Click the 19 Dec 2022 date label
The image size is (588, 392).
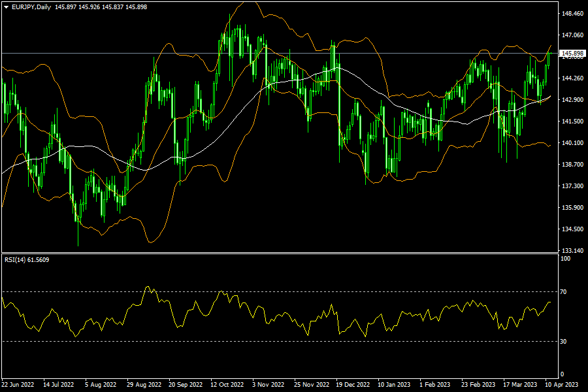353,385
